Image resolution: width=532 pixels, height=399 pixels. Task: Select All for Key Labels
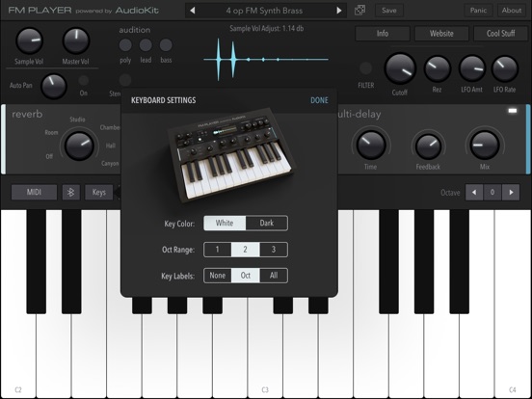pyautogui.click(x=274, y=276)
